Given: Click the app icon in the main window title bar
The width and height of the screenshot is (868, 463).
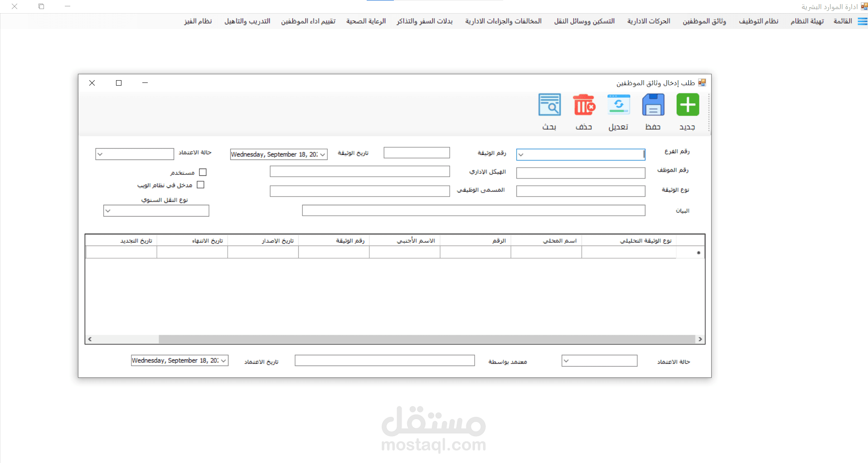Looking at the screenshot, I should (864, 6).
